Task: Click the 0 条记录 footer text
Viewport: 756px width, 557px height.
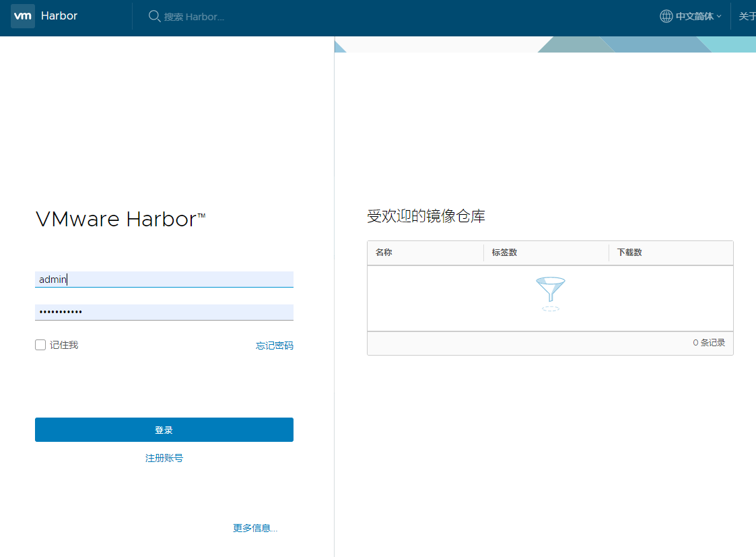Action: coord(709,342)
